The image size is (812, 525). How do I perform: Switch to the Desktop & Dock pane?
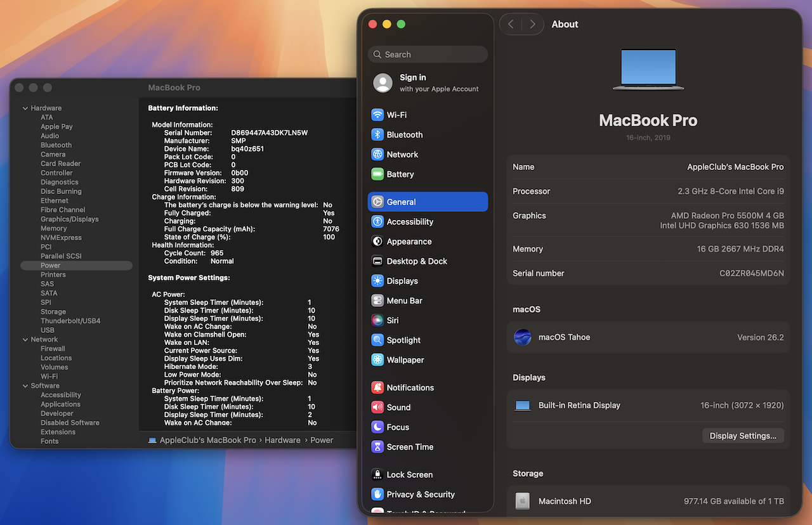point(416,261)
